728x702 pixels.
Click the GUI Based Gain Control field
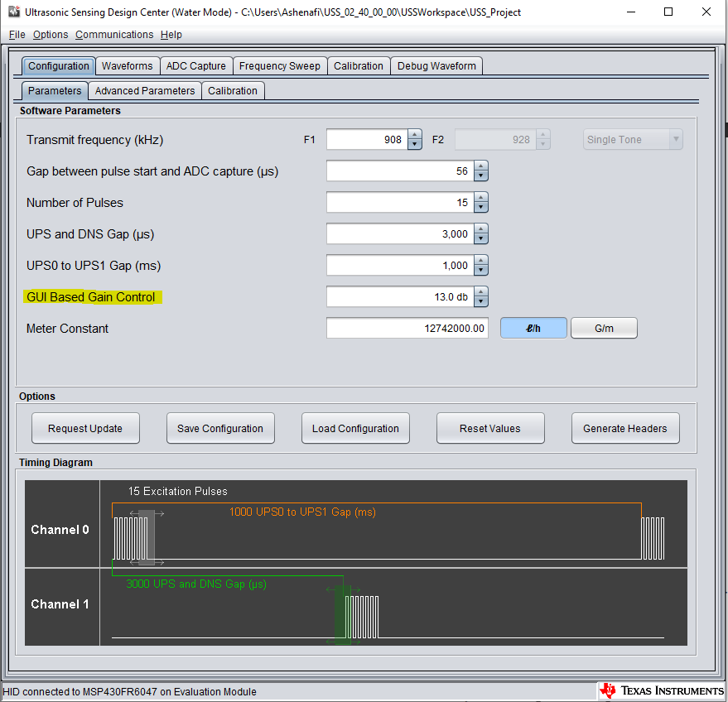point(400,297)
